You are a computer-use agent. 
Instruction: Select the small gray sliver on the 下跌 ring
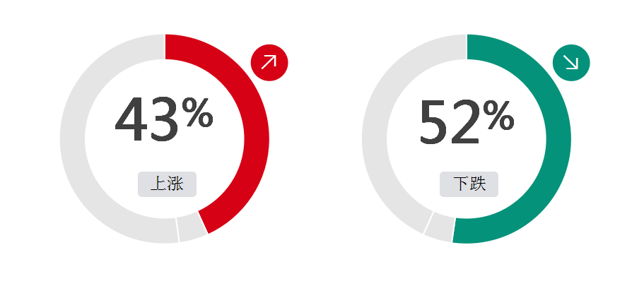click(x=440, y=227)
